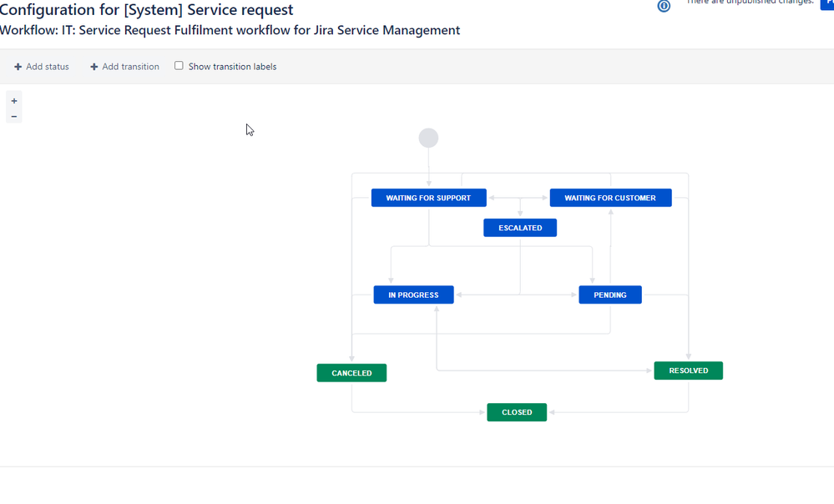Zoom out the workflow diagram

click(x=14, y=116)
